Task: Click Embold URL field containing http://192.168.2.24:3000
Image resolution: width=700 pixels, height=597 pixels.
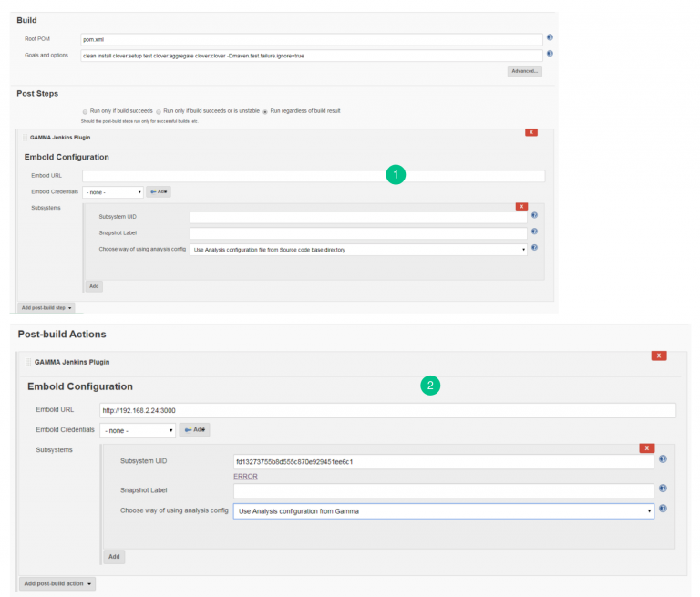Action: pos(387,411)
